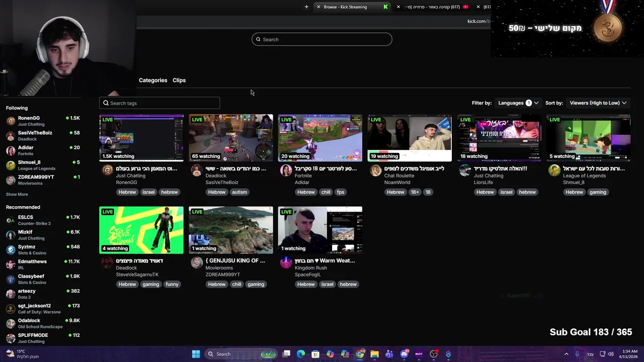
Task: Open Mizkif channel avatar in Recommended
Action: (11, 235)
